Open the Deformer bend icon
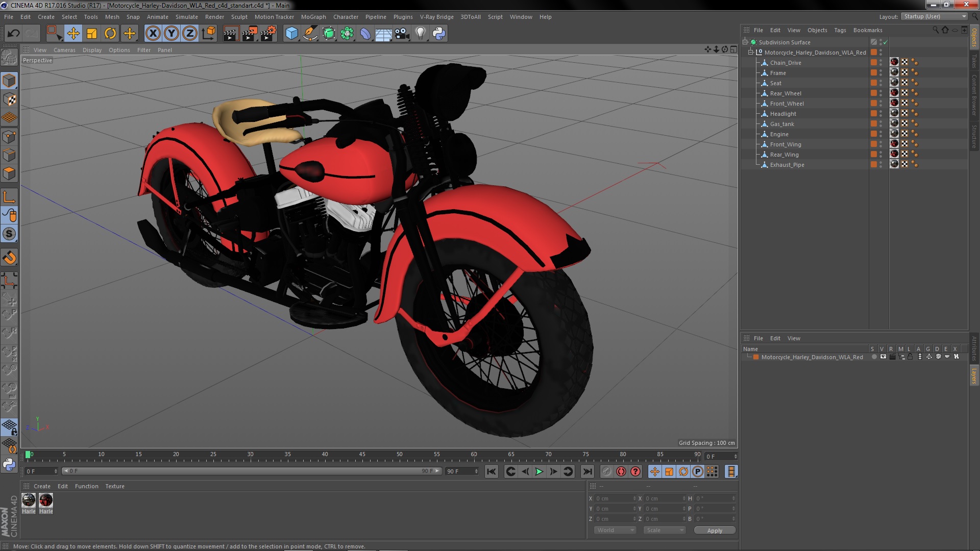This screenshot has width=980, height=551. [365, 34]
